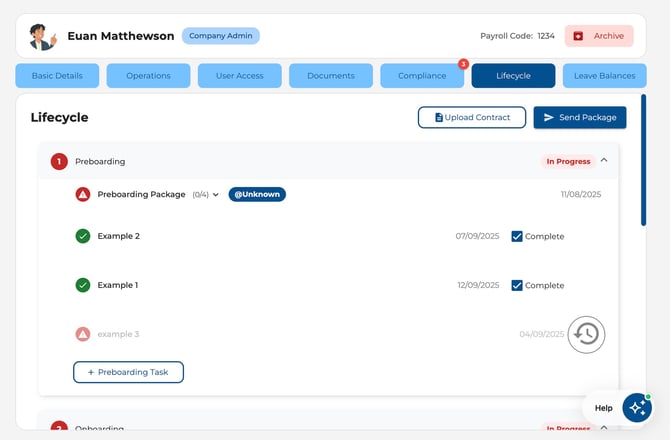Click the Help label
The height and width of the screenshot is (440, 670).
click(x=603, y=408)
